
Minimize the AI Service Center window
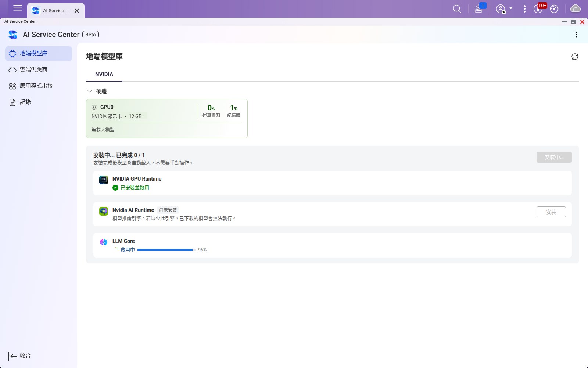[564, 22]
